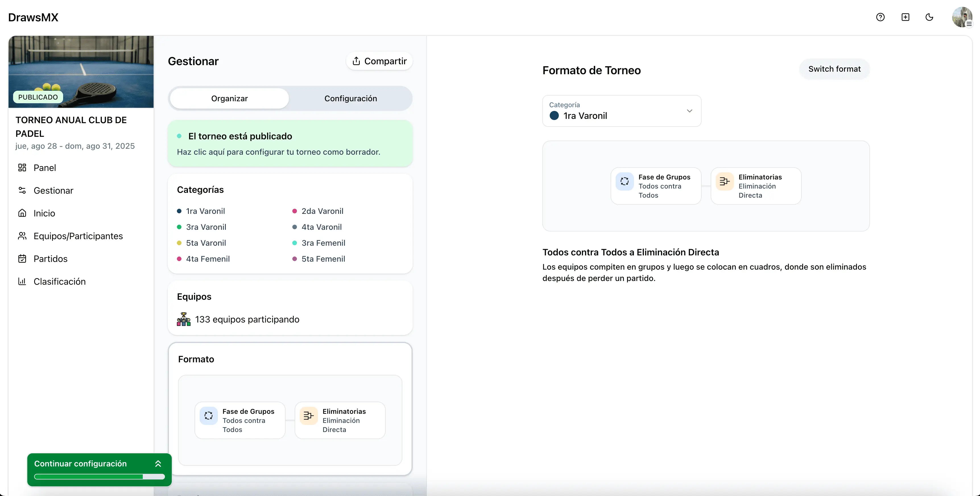Click Fase de Grupos icon in Formato card

pyautogui.click(x=208, y=415)
